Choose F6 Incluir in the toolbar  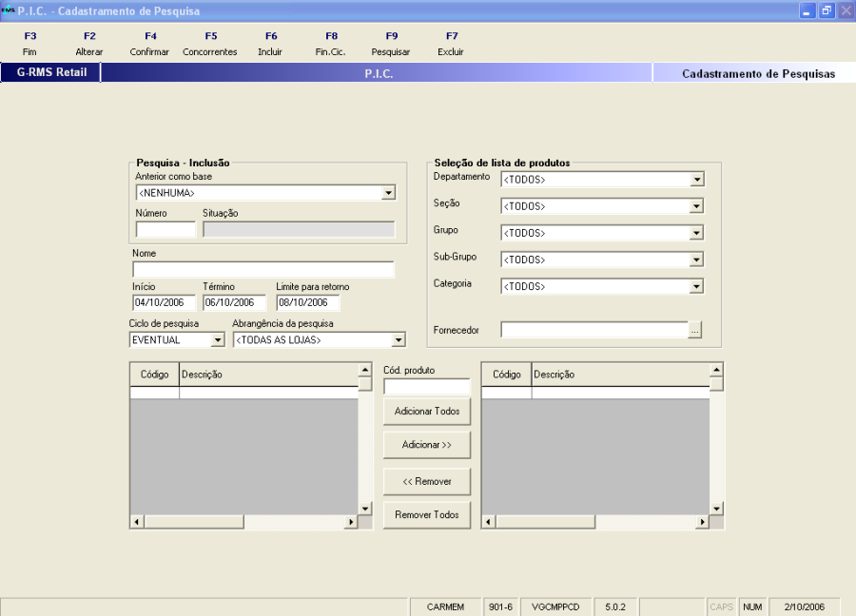pos(270,44)
